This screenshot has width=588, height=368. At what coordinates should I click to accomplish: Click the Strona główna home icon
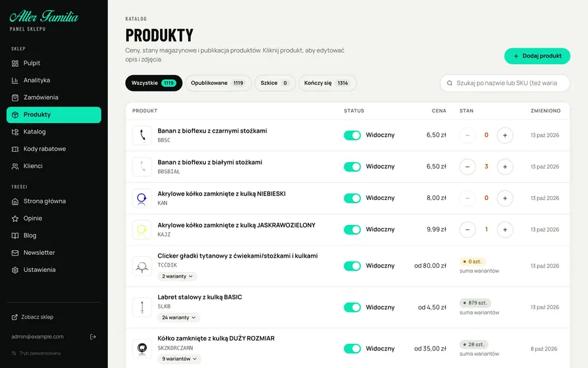[x=15, y=201]
